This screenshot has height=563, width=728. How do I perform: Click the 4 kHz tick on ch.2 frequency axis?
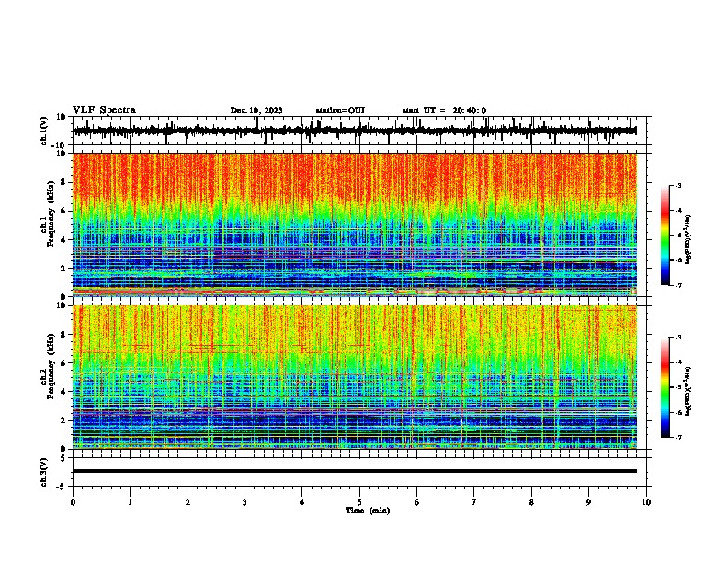[x=64, y=392]
